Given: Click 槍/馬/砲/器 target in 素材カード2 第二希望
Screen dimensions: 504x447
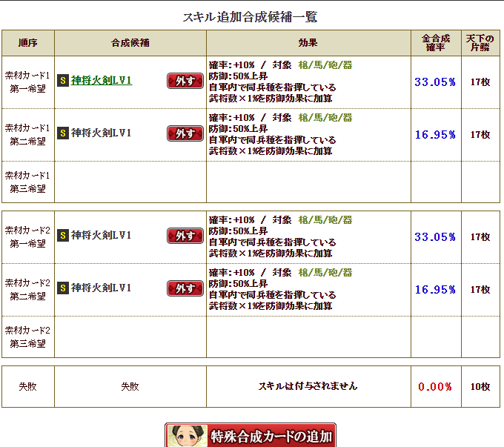Looking at the screenshot, I should click(325, 273).
